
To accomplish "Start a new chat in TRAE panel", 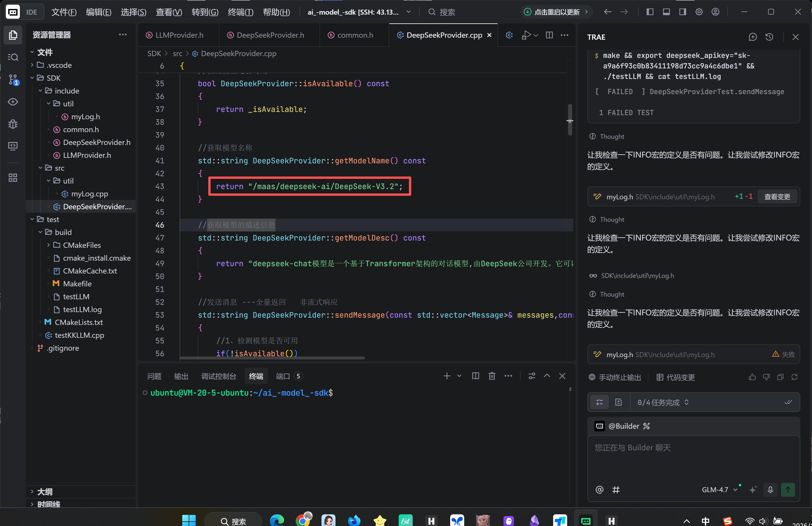I will click(x=753, y=37).
